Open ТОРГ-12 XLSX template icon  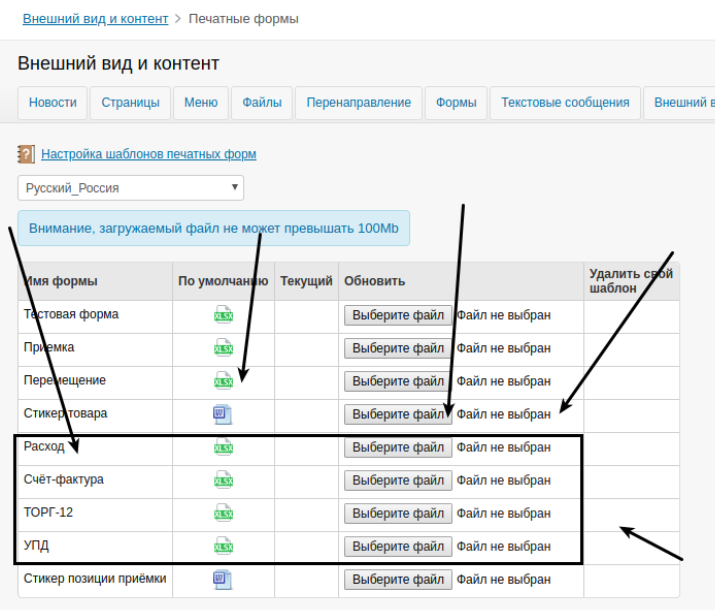pyautogui.click(x=223, y=513)
